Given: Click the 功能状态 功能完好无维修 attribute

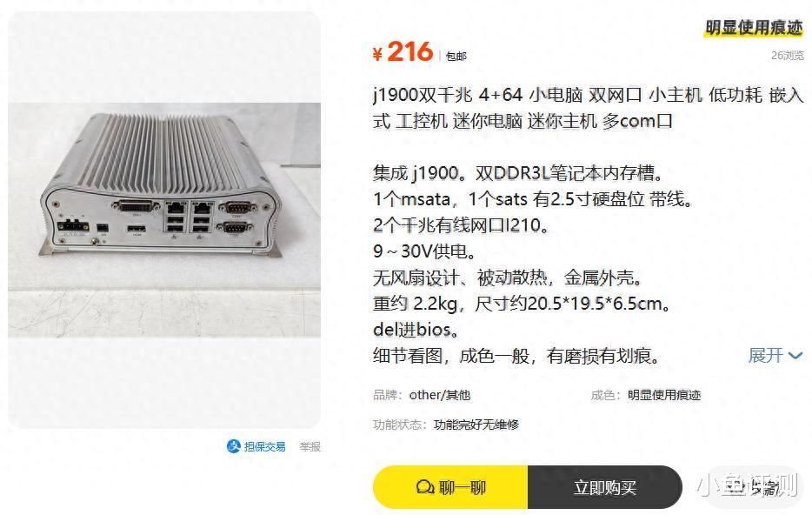Looking at the screenshot, I should click(446, 425).
